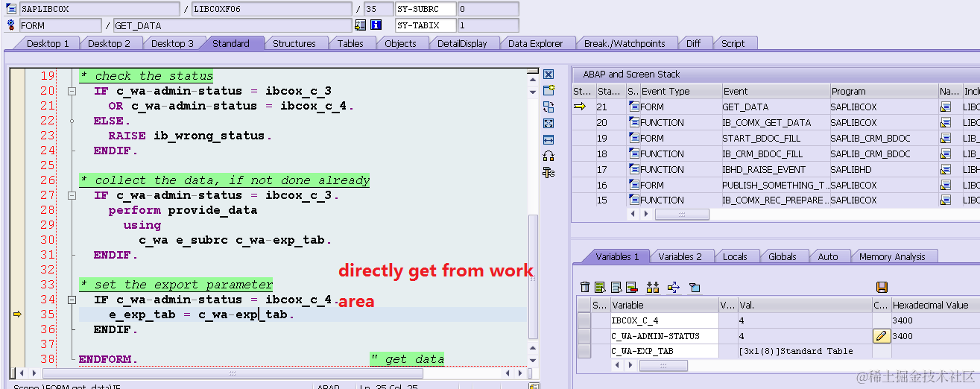Open the Script tab
The width and height of the screenshot is (980, 389).
[733, 43]
